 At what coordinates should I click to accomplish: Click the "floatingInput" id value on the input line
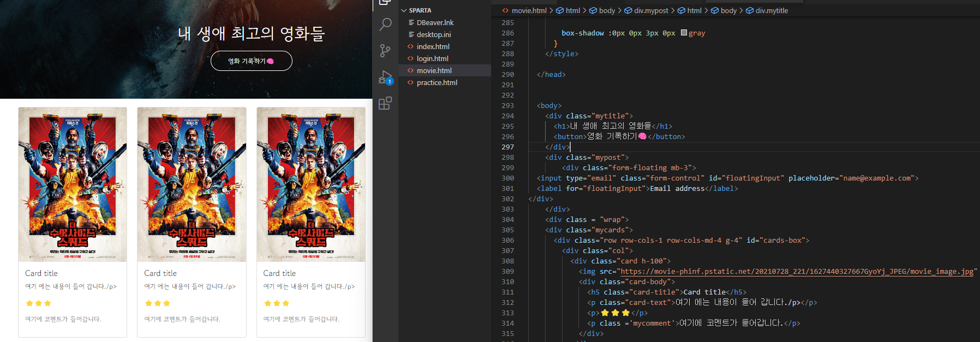(752, 178)
